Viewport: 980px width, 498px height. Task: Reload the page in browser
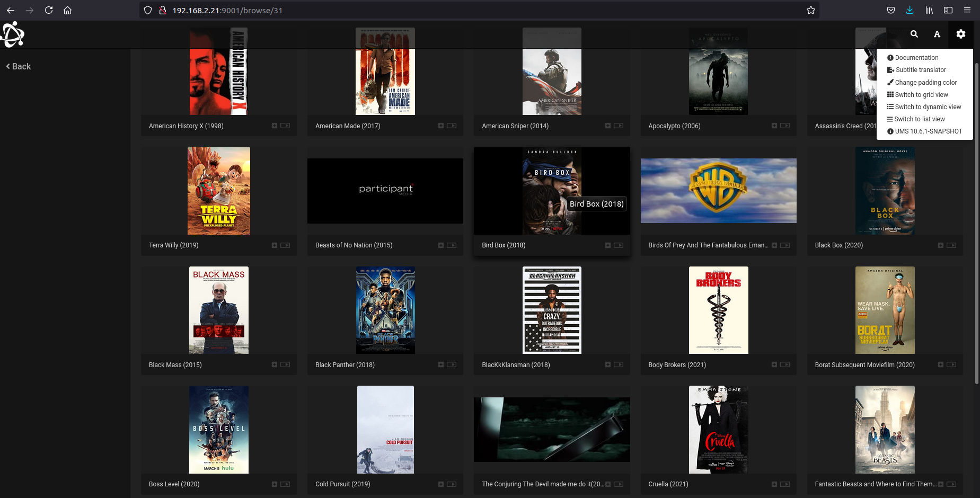pos(49,10)
